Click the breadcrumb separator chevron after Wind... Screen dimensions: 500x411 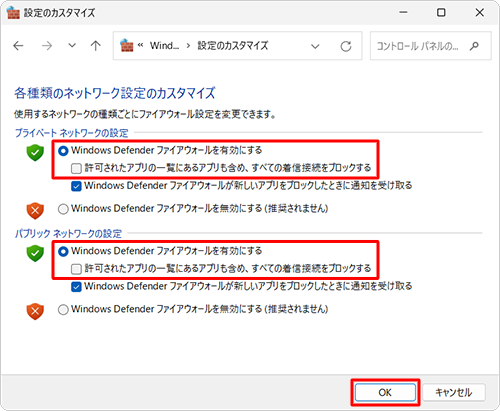click(x=188, y=46)
